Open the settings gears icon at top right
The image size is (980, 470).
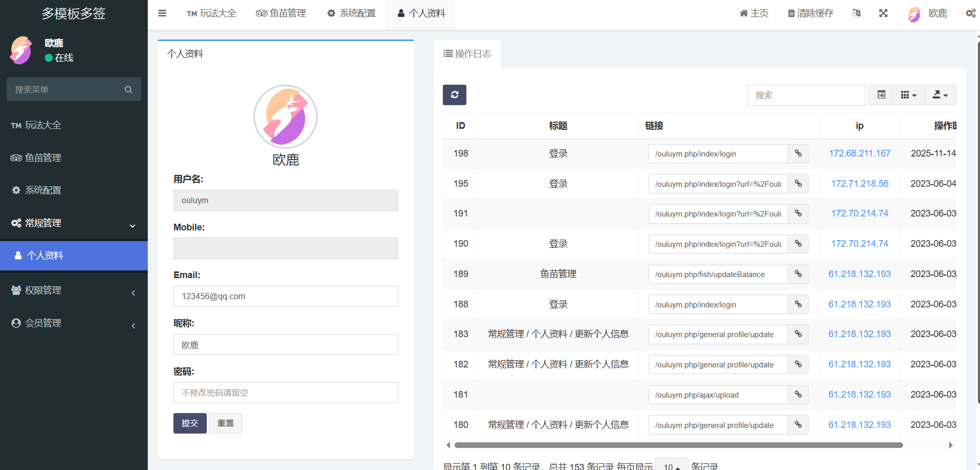[970, 13]
